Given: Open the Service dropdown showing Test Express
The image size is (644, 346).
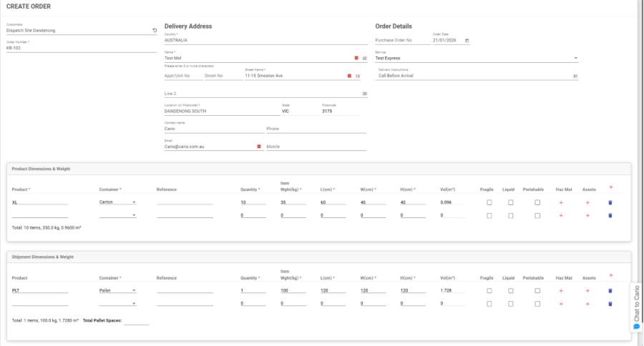Looking at the screenshot, I should coord(576,58).
